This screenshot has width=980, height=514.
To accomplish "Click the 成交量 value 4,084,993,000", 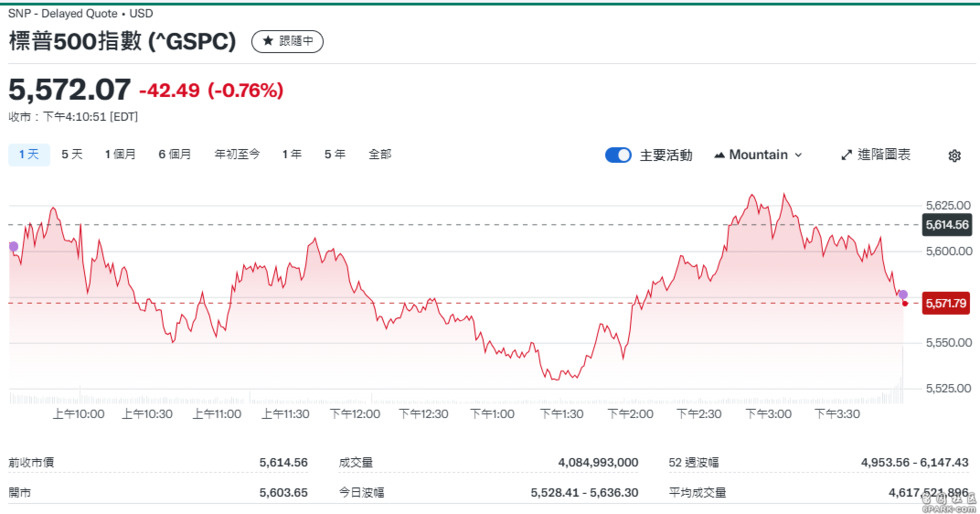I will 598,463.
